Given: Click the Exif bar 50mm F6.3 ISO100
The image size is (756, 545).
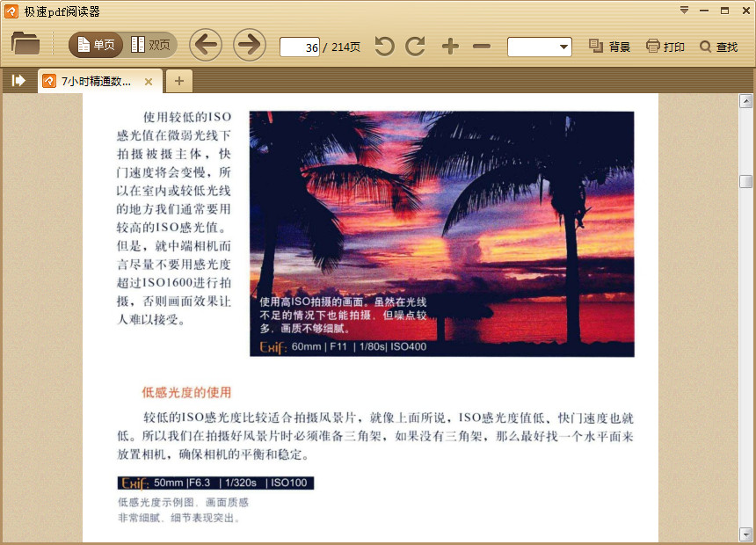Looking at the screenshot, I should pos(215,483).
